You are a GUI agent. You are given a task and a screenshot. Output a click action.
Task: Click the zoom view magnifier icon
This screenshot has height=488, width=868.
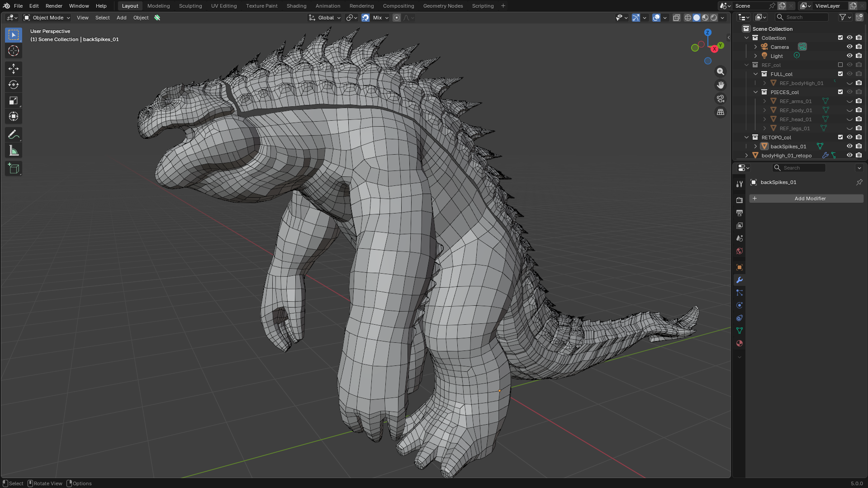[721, 71]
